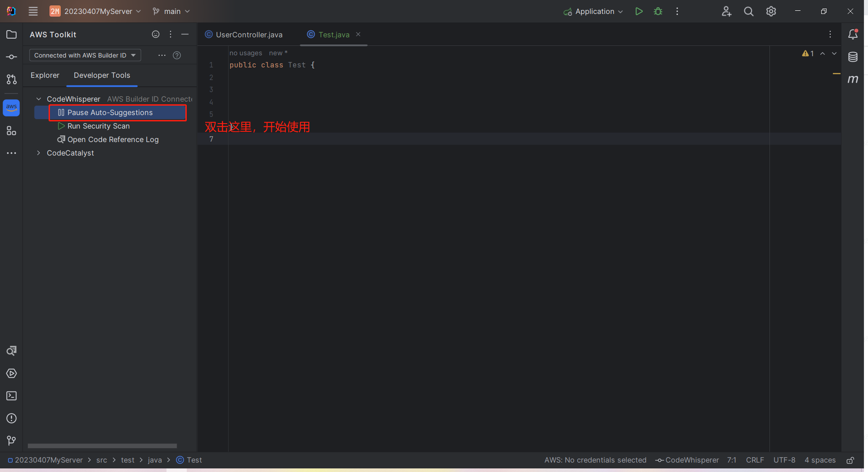Switch to the UserController.java tab
868x472 pixels.
(x=244, y=35)
